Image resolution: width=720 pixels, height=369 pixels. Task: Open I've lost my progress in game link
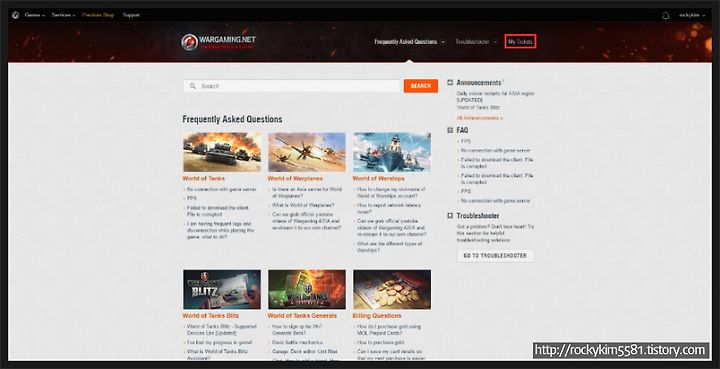click(x=219, y=342)
